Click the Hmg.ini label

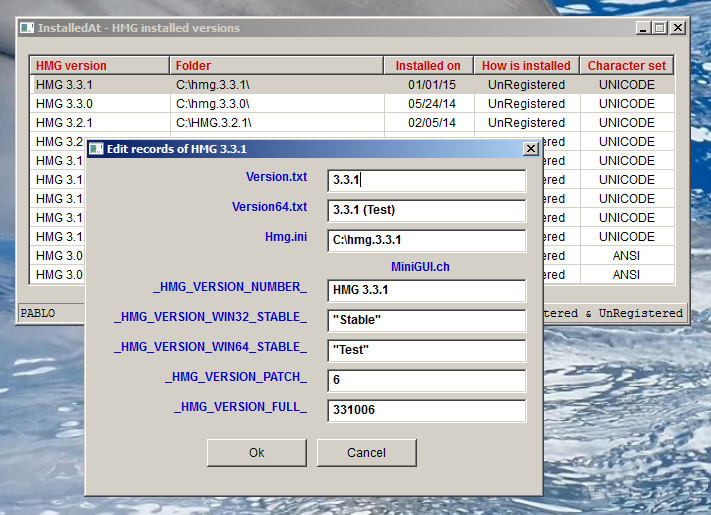[286, 237]
